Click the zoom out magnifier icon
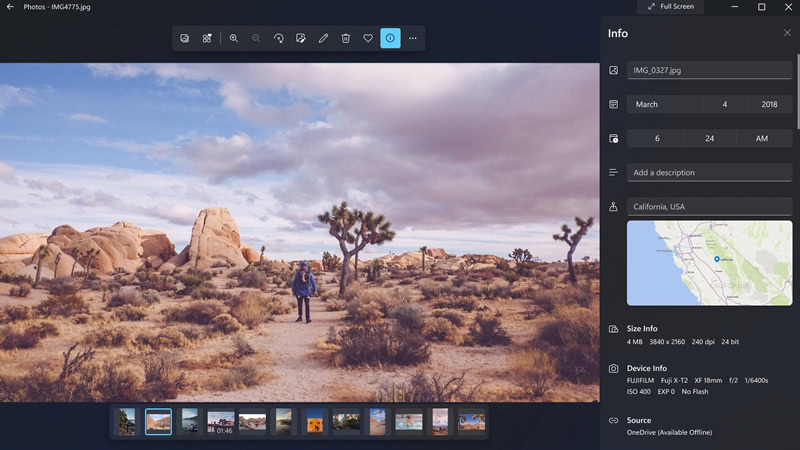Viewport: 800px width, 450px height. click(256, 38)
